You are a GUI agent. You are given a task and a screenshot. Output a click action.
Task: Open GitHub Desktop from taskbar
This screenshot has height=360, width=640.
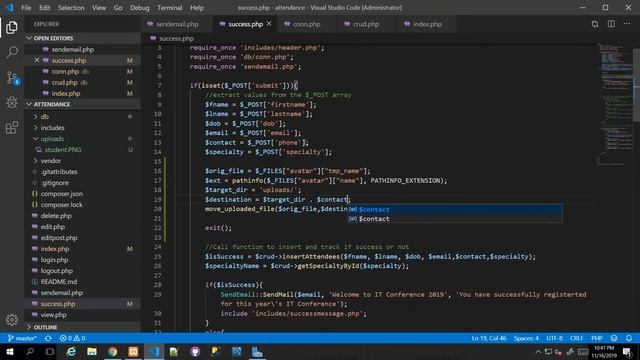click(195, 351)
